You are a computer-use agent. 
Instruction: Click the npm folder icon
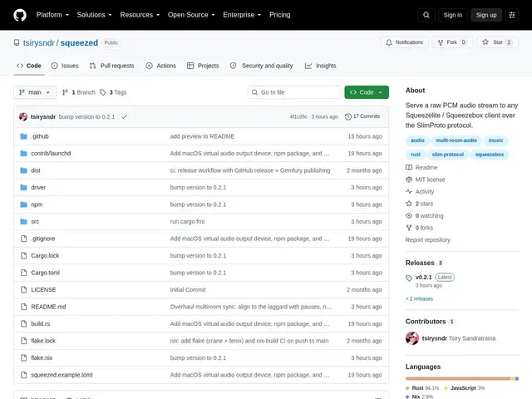tap(23, 204)
